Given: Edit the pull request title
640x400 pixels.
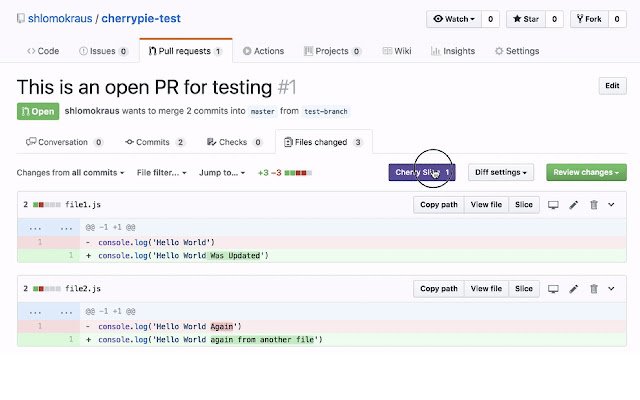Looking at the screenshot, I should tap(612, 86).
